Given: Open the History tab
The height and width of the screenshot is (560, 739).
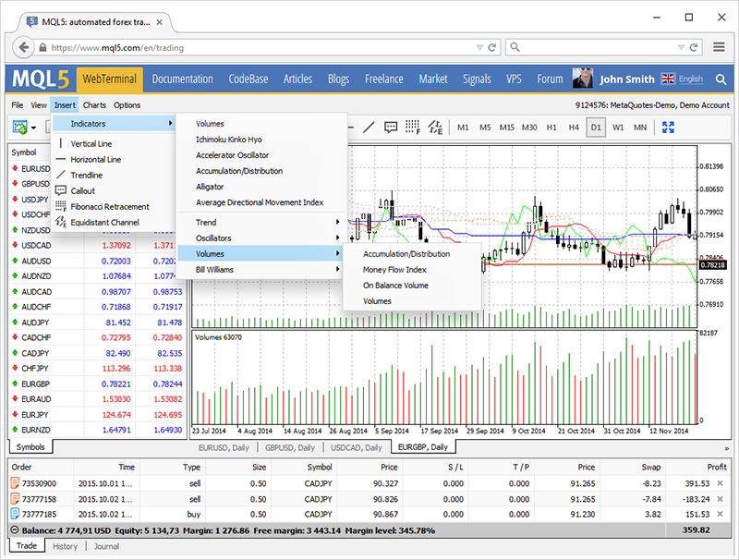Looking at the screenshot, I should point(65,546).
